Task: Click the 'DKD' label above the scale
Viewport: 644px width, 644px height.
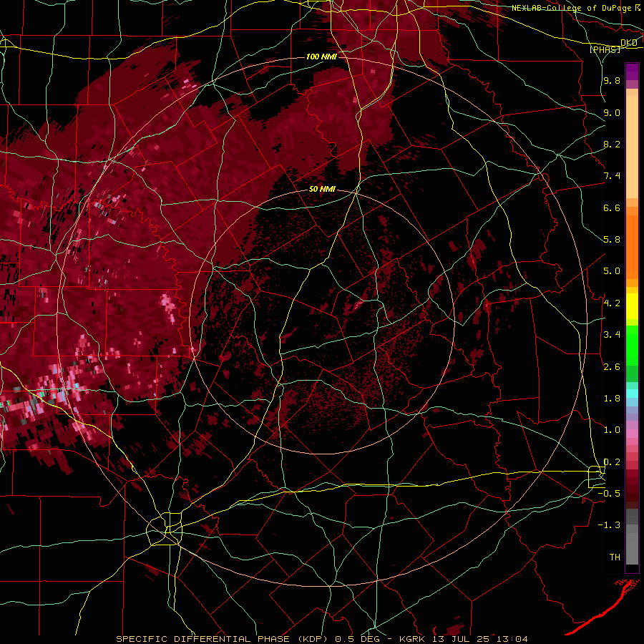Action: 629,43
